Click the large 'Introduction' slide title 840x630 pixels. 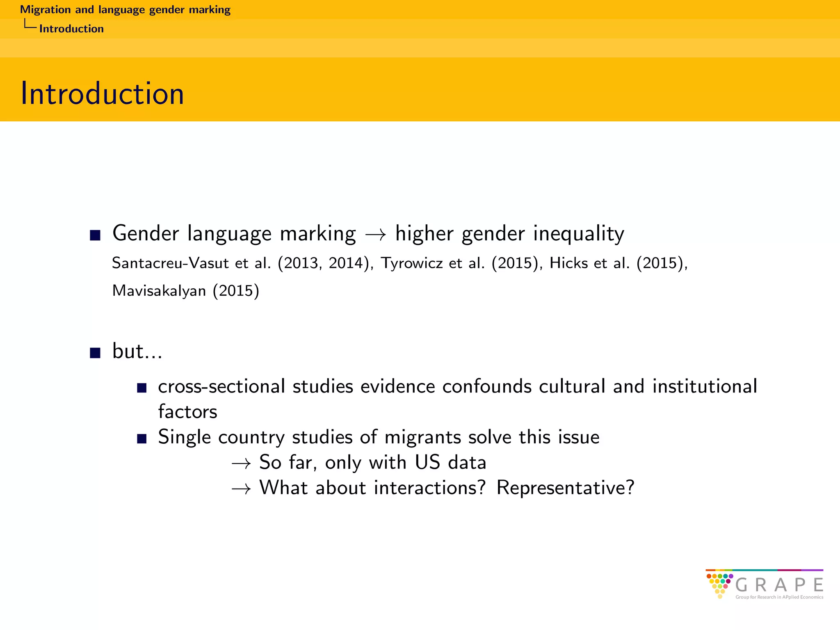pos(102,94)
